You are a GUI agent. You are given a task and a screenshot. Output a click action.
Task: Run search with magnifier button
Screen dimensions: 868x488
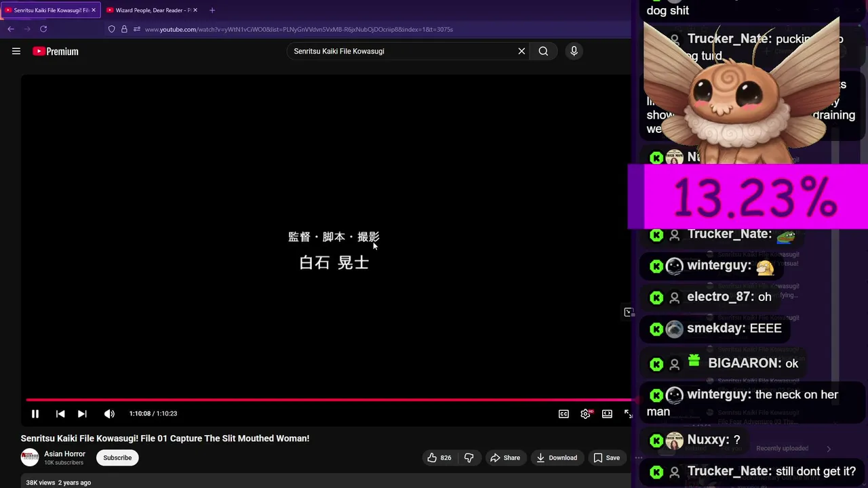coord(543,51)
